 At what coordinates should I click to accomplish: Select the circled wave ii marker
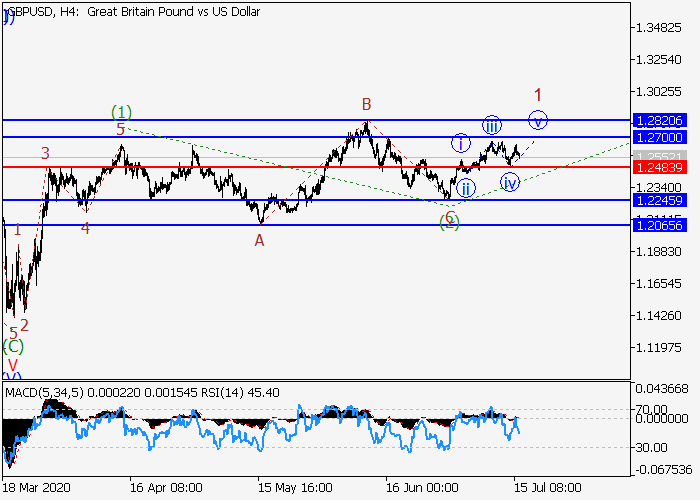(465, 188)
